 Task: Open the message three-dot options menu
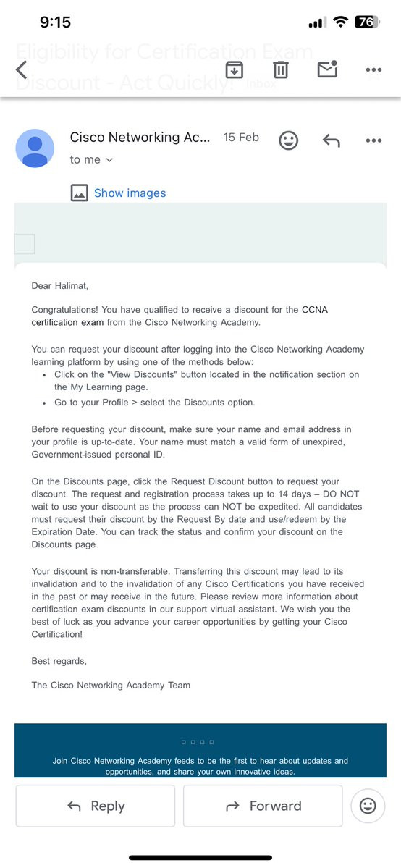click(x=374, y=140)
